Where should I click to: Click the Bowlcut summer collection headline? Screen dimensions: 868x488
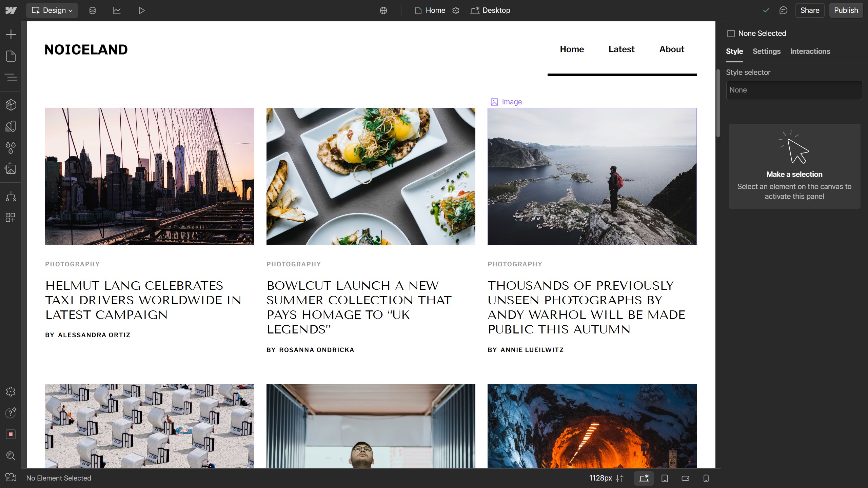coord(359,307)
